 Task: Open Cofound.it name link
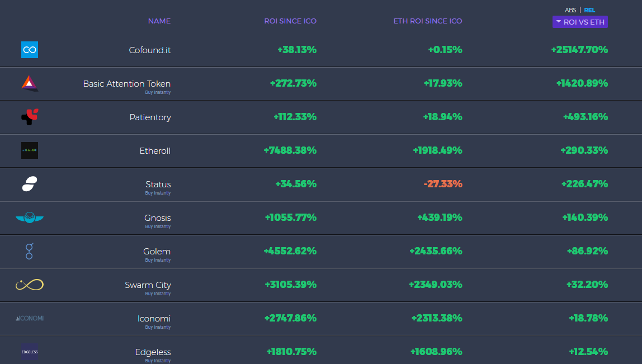pos(150,50)
